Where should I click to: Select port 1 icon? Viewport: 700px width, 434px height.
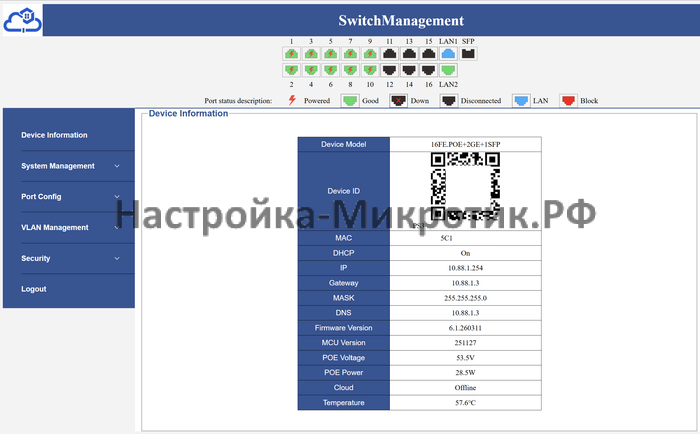291,54
